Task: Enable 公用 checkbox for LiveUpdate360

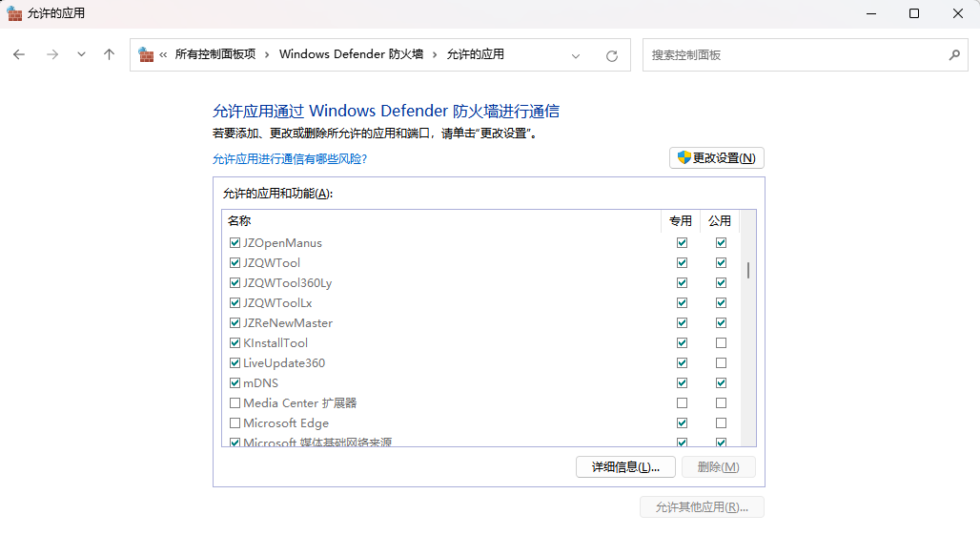Action: [722, 362]
